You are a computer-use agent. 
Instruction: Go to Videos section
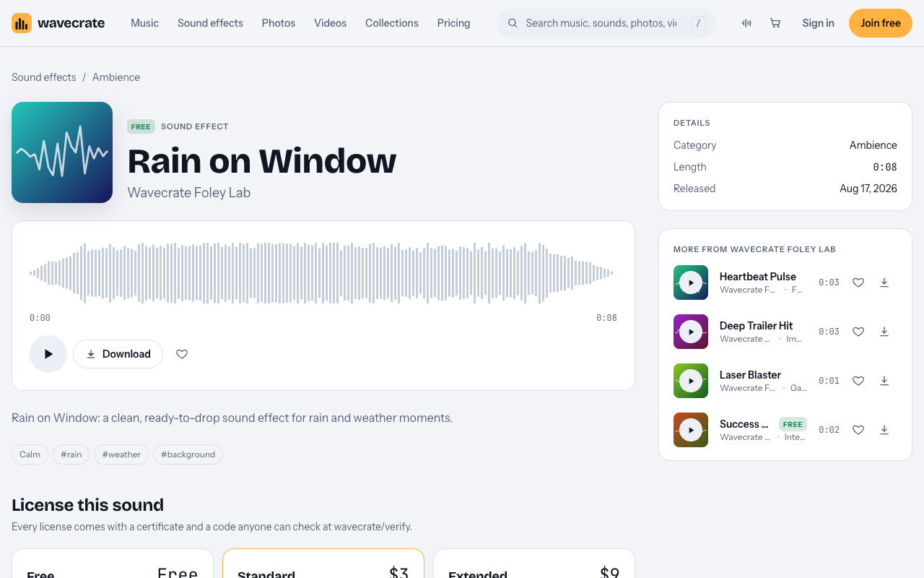tap(330, 23)
